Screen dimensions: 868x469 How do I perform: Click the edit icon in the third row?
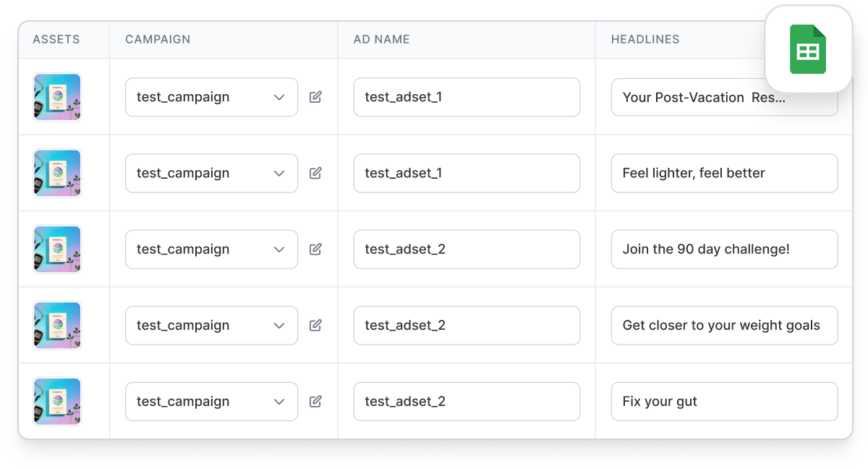point(315,249)
